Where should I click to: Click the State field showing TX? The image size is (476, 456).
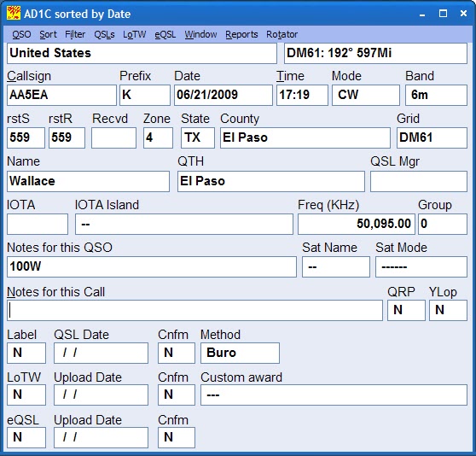point(198,137)
